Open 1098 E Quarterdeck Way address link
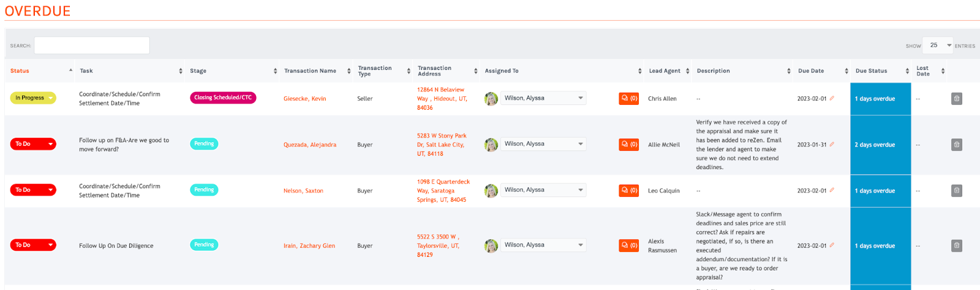980x290 pixels. pyautogui.click(x=443, y=191)
